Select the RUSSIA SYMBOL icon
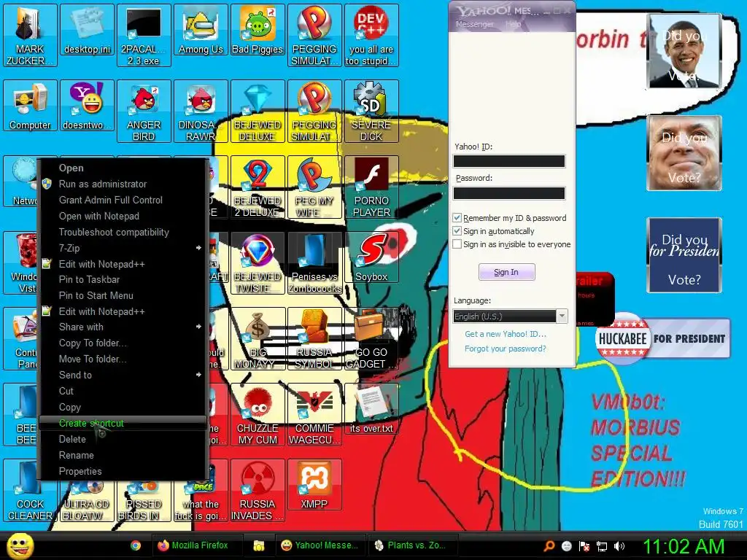The image size is (747, 560). 314,338
